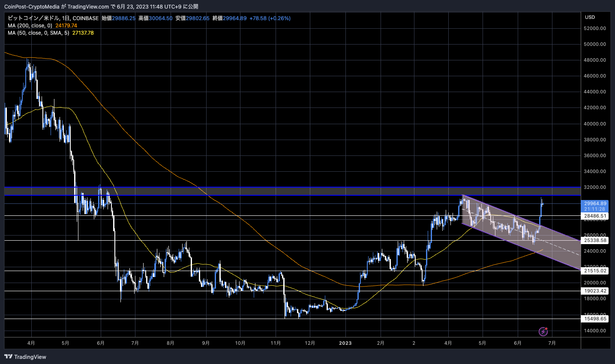
Task: Select the horizontal line price label 28486.51
Action: pos(595,216)
